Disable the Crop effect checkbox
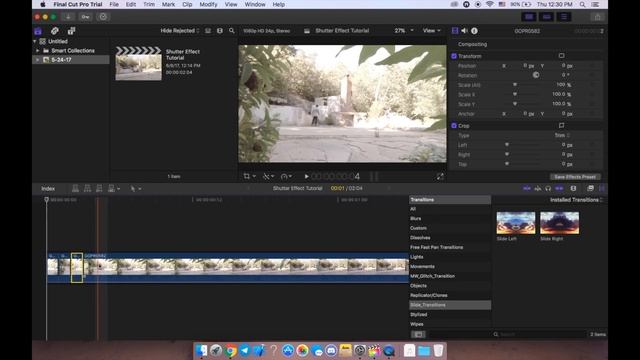 (454, 126)
